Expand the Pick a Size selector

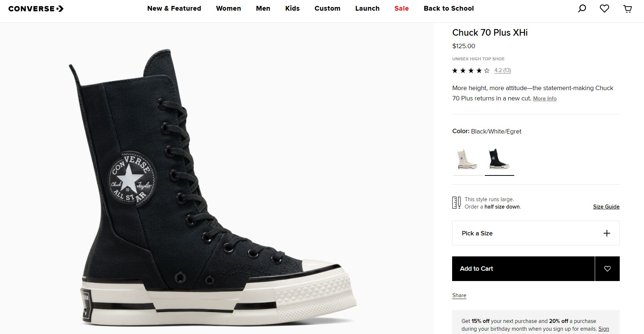pyautogui.click(x=535, y=233)
